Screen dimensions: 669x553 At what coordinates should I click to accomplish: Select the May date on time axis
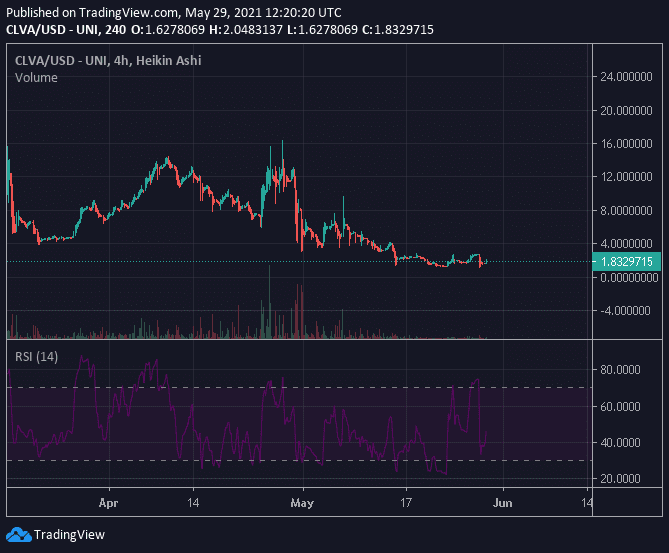click(303, 503)
